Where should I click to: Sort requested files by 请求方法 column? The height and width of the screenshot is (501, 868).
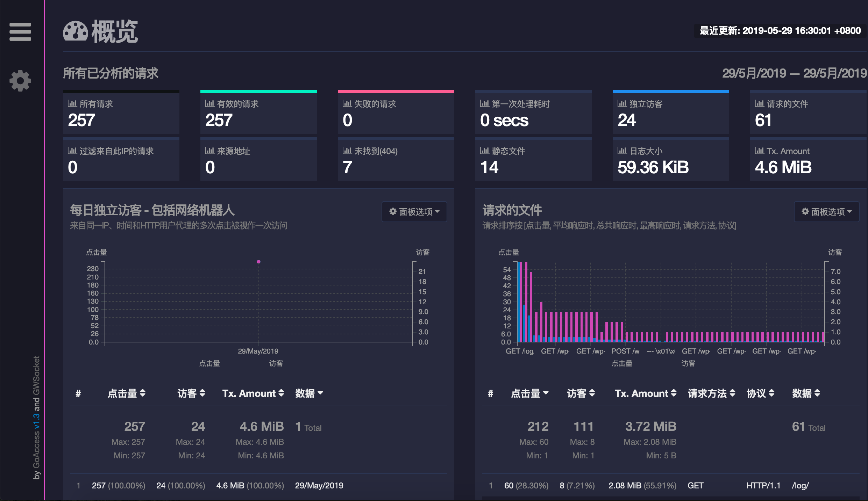[711, 393]
